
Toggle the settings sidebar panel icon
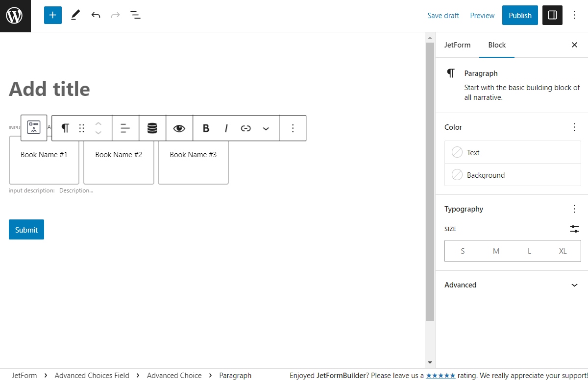pyautogui.click(x=552, y=15)
